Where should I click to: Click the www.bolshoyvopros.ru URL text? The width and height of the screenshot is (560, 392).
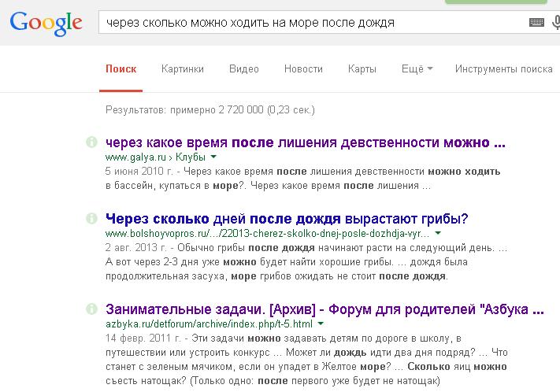click(267, 234)
